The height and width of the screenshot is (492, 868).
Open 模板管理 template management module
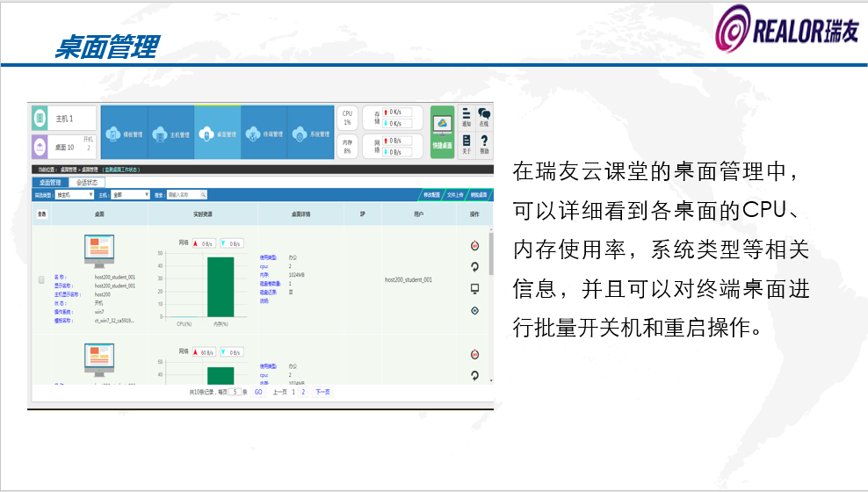pos(124,134)
